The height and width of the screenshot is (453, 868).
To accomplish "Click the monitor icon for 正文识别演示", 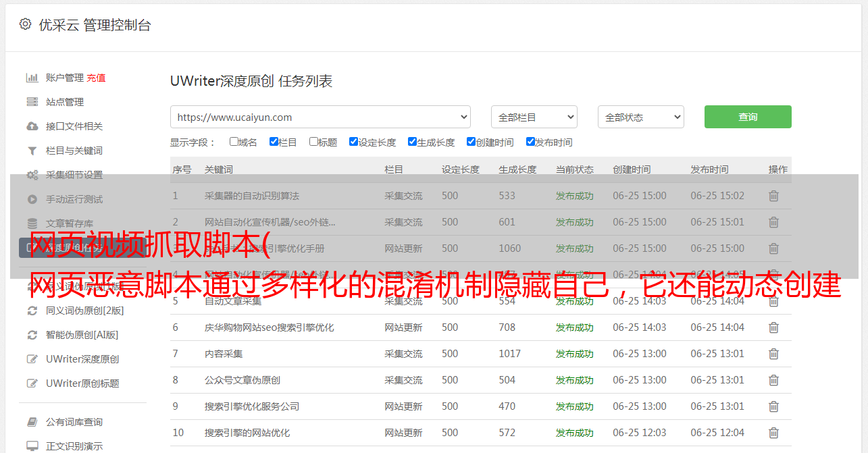I will coord(32,446).
